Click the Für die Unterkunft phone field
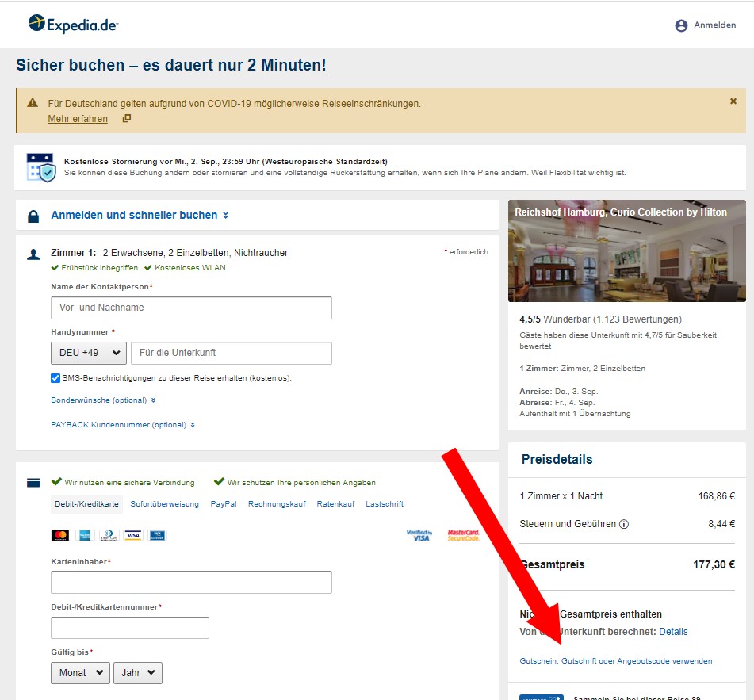Viewport: 754px width, 700px height. pos(232,353)
